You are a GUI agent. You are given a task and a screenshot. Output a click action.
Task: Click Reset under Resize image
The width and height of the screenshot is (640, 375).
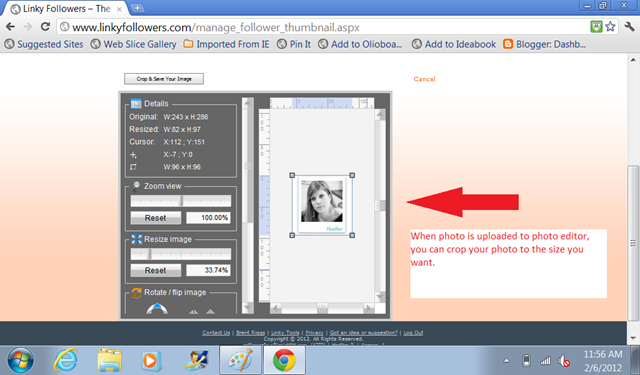coord(156,270)
